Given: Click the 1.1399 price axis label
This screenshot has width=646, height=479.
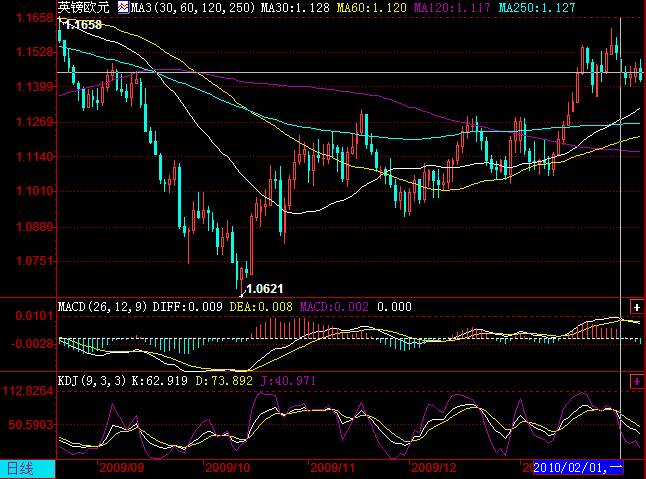Looking at the screenshot, I should pyautogui.click(x=35, y=87).
